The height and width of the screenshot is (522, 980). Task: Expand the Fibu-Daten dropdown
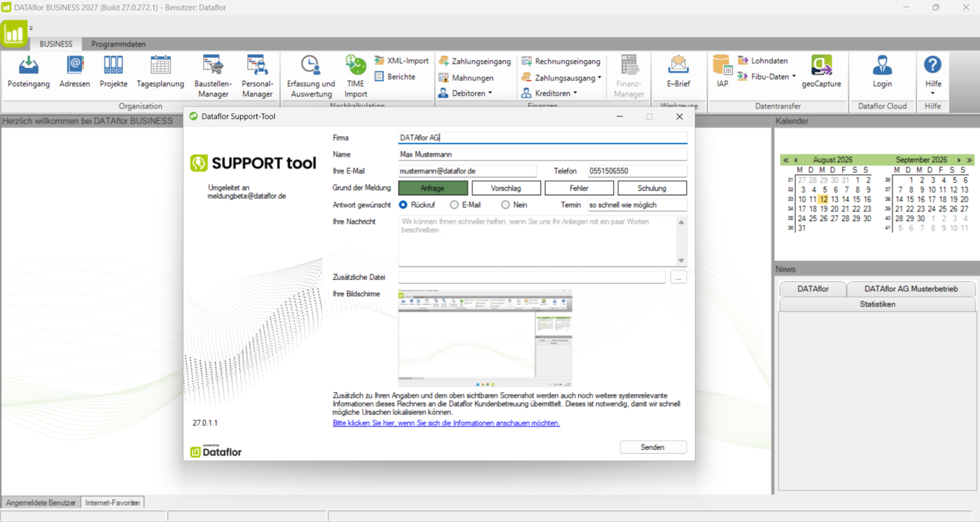(x=794, y=77)
